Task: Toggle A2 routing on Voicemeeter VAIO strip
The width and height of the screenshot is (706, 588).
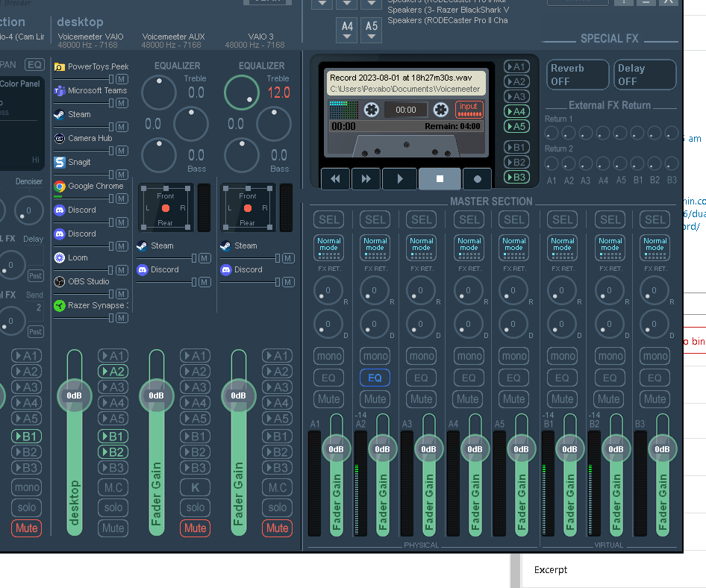Action: [113, 372]
